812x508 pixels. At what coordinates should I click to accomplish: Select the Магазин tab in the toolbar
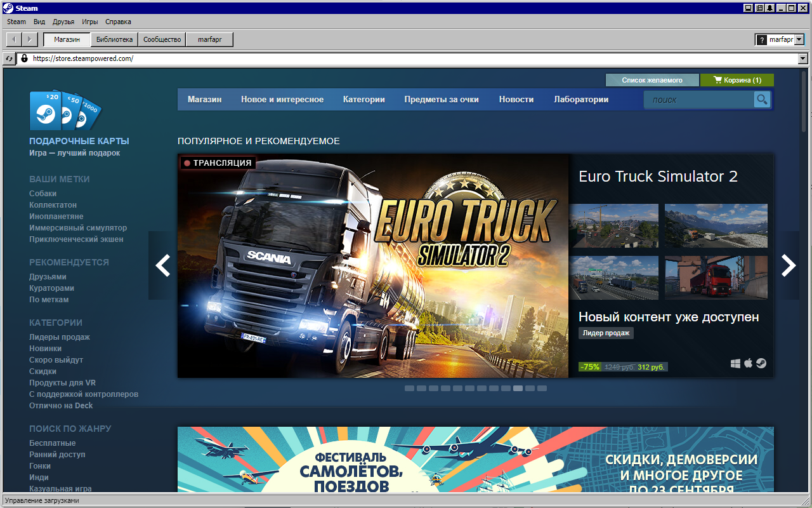(67, 39)
